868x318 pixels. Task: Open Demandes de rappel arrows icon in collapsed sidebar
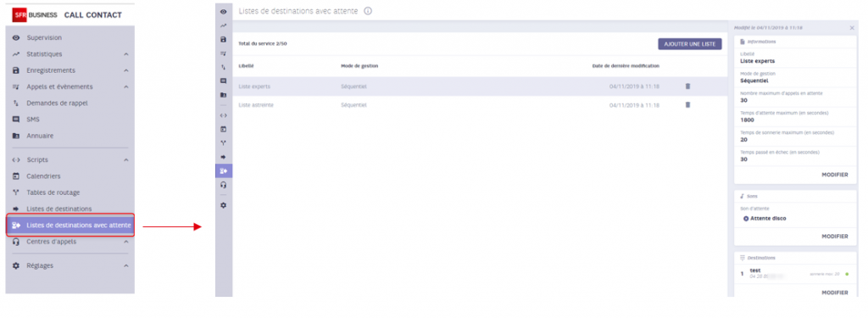coord(224,67)
